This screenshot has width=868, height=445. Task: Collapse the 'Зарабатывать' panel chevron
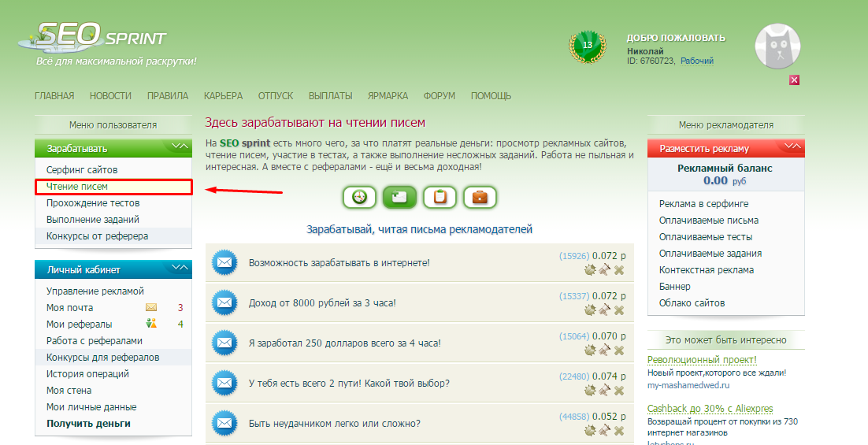(x=180, y=146)
